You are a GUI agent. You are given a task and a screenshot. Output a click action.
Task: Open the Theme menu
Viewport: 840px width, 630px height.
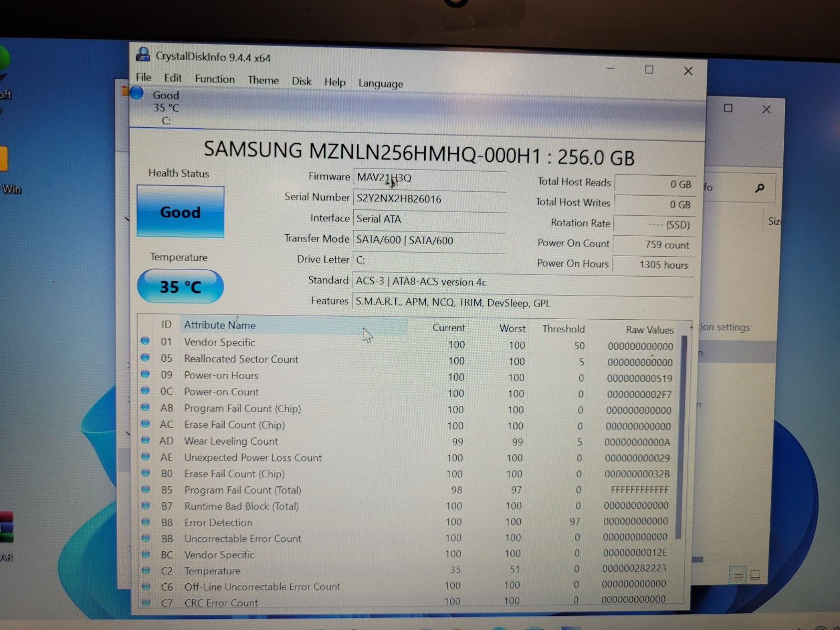tap(263, 80)
